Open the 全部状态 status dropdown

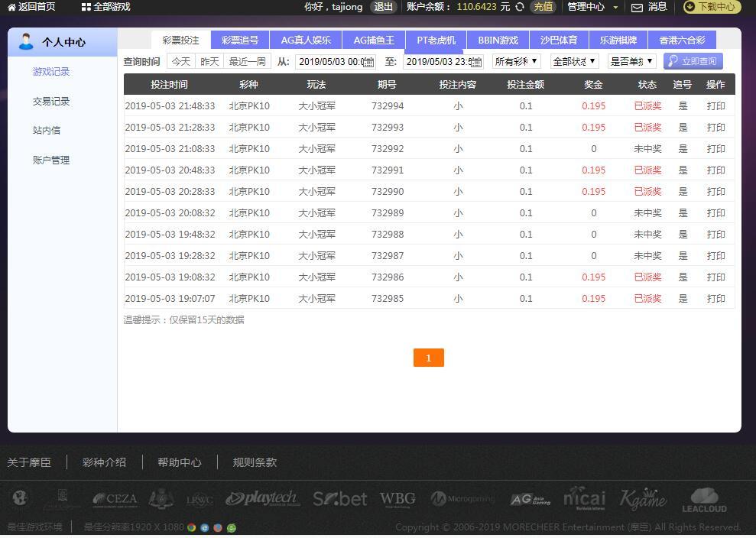574,61
